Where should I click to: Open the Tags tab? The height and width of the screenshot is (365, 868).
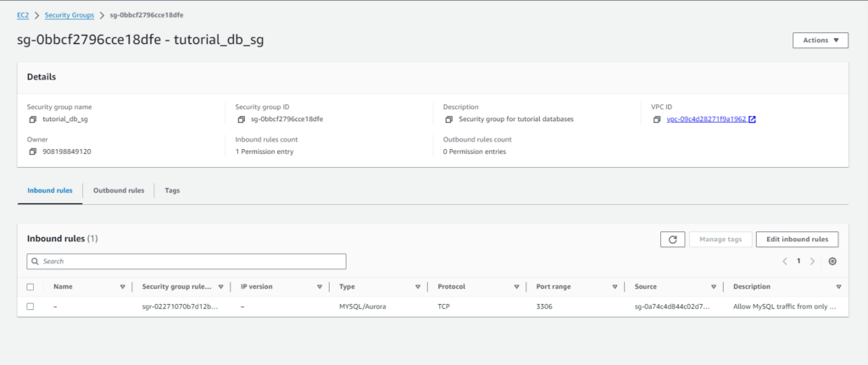click(172, 191)
